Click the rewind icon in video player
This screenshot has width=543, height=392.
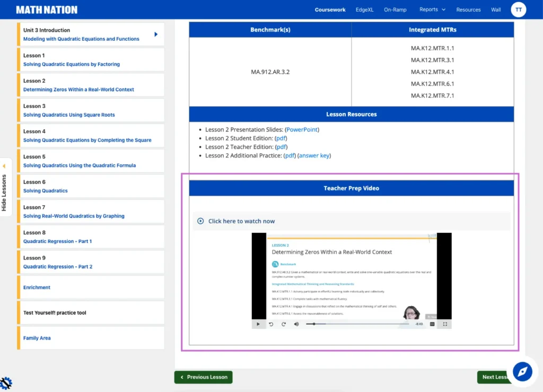[x=271, y=324]
